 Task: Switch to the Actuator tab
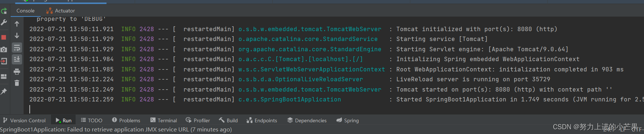(61, 11)
